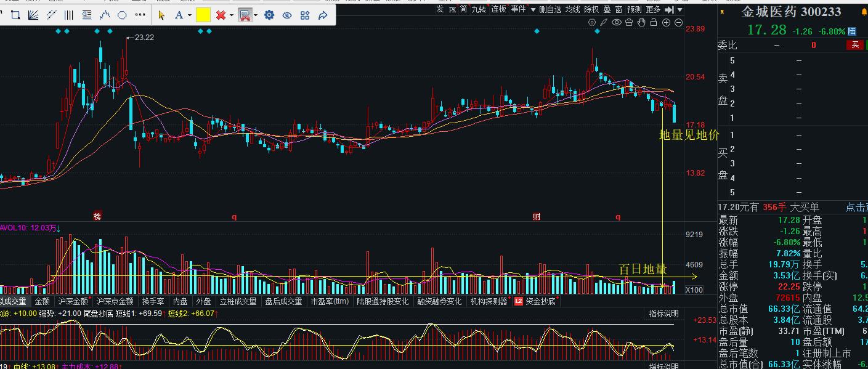Select the ellipse drawing tool
Viewport: 868px width, 369px height.
pos(122,15)
